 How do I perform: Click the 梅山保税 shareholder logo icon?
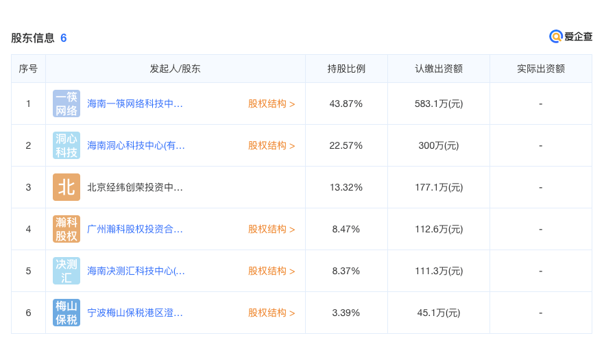pos(67,313)
